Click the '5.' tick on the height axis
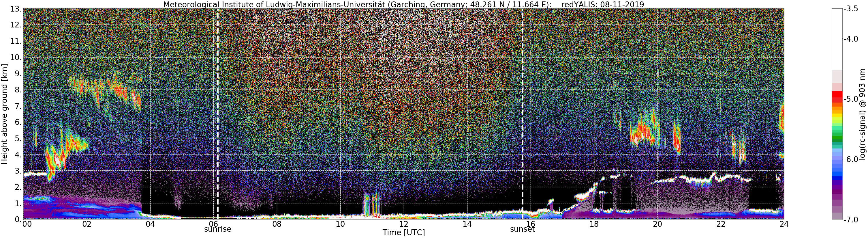868x238 pixels. [18, 138]
